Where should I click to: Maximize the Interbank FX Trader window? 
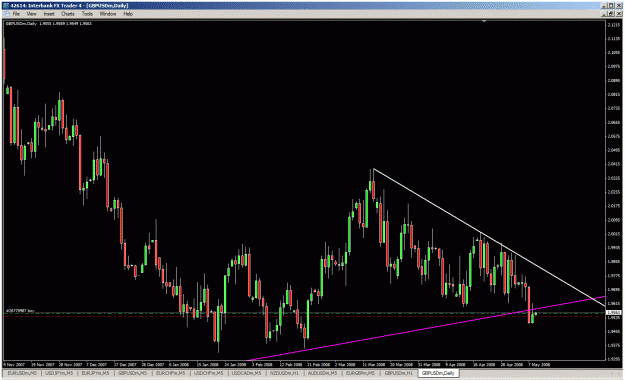[x=611, y=6]
